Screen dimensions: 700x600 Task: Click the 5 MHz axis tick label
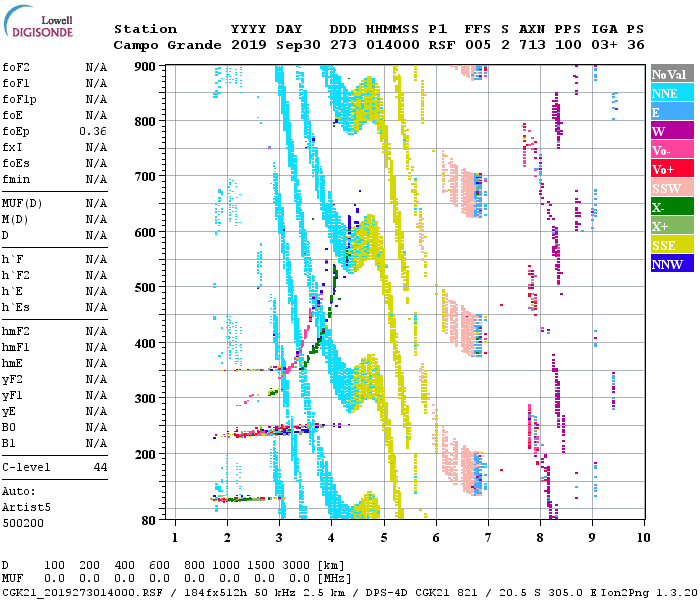point(384,538)
